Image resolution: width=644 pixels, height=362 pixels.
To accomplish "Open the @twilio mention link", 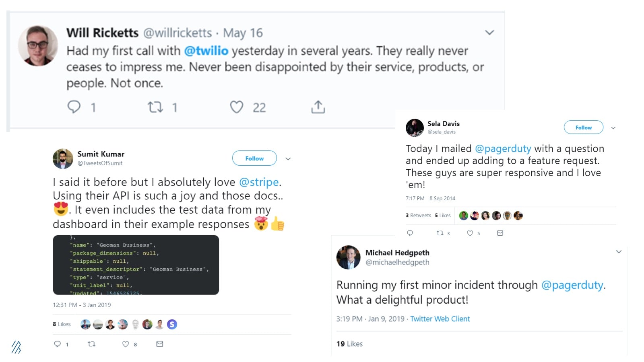I will [x=206, y=51].
